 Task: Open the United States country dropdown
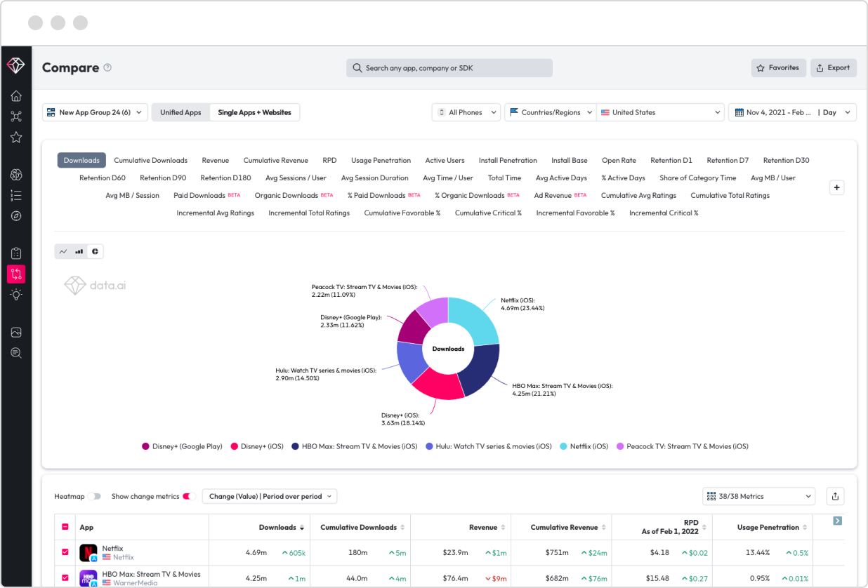tap(660, 112)
